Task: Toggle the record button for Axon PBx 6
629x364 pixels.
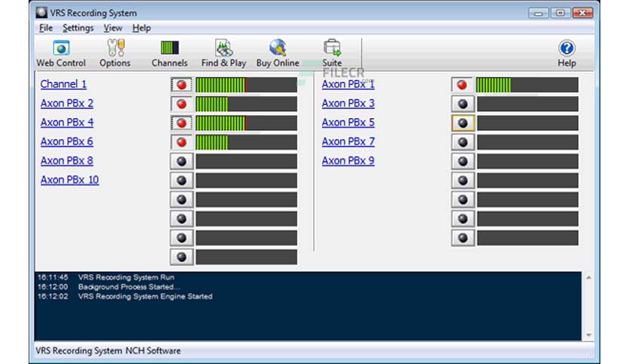Action: 181,142
